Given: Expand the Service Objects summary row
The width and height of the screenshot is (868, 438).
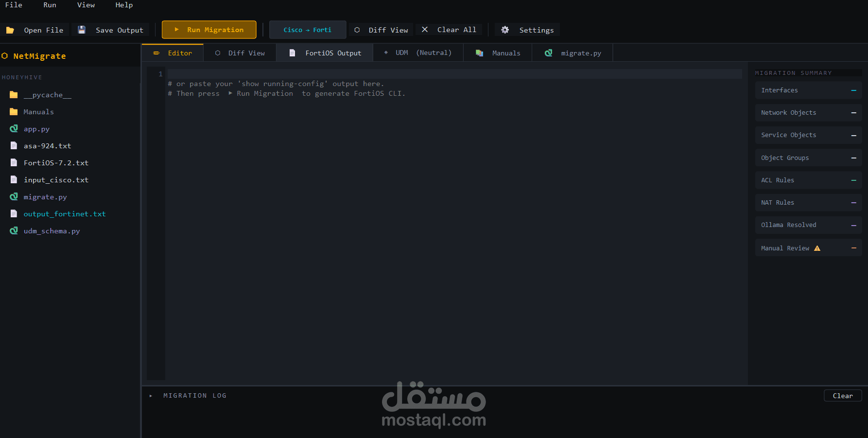Looking at the screenshot, I should pyautogui.click(x=808, y=135).
